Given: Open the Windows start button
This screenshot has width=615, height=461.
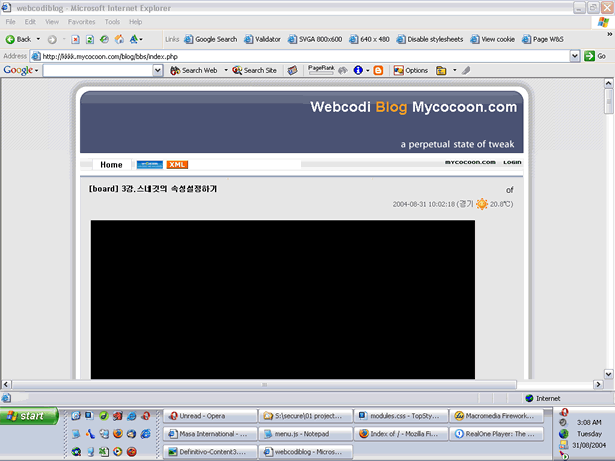Looking at the screenshot, I should [29, 416].
